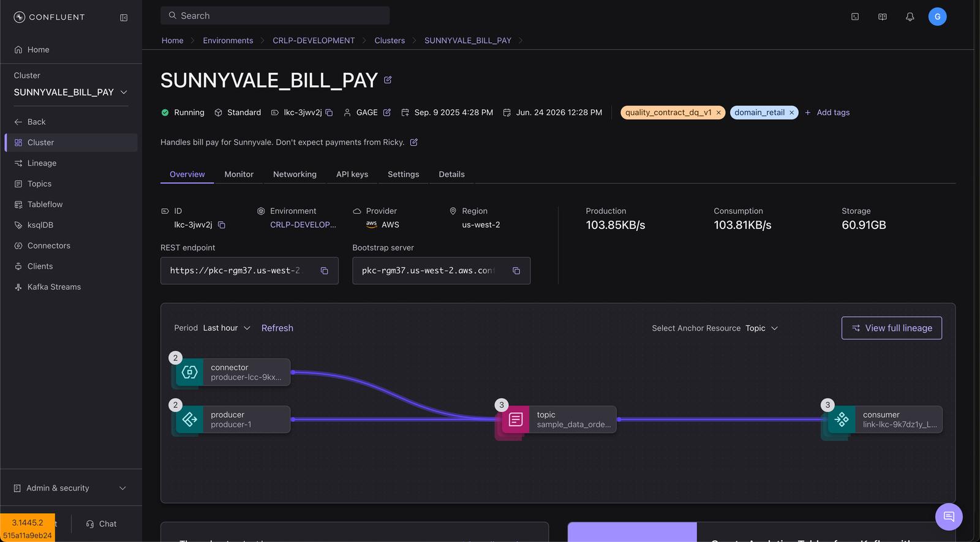Image resolution: width=980 pixels, height=542 pixels.
Task: Open the documentation book icon in header
Action: 883,17
